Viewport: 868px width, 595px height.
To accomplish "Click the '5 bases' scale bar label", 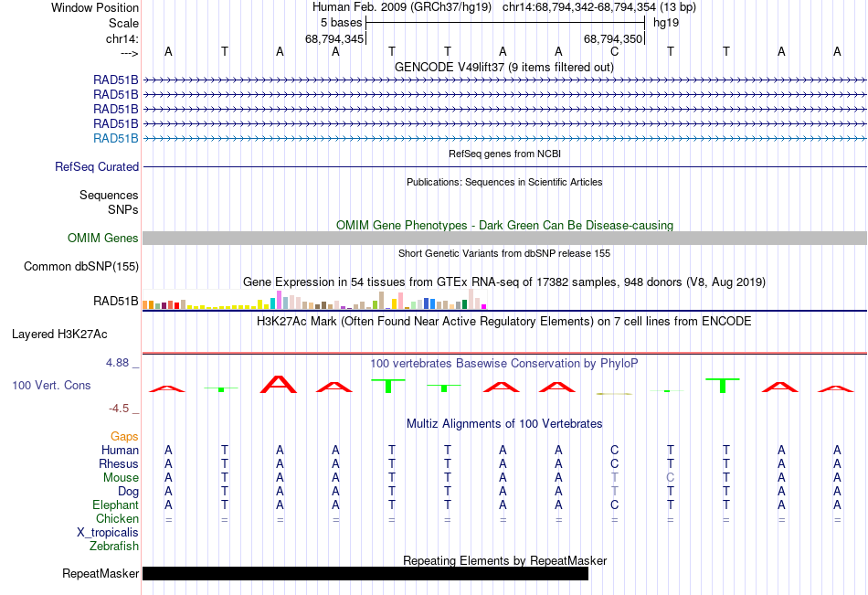I will click(341, 23).
